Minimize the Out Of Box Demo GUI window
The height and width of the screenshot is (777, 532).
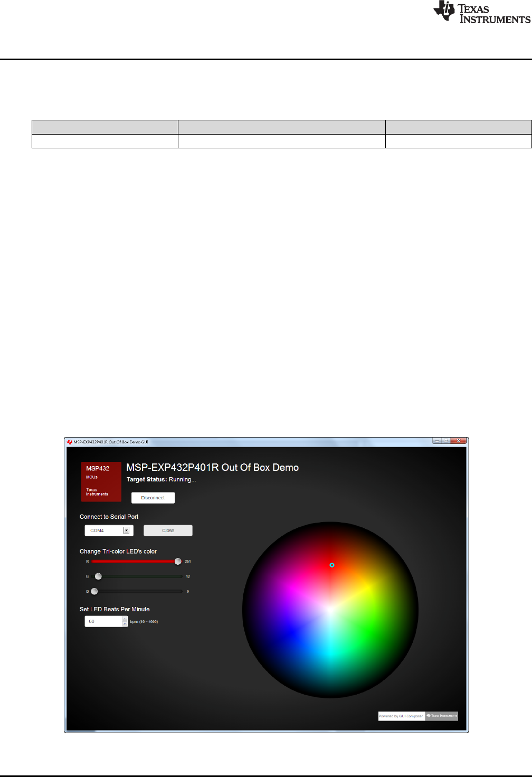click(437, 441)
